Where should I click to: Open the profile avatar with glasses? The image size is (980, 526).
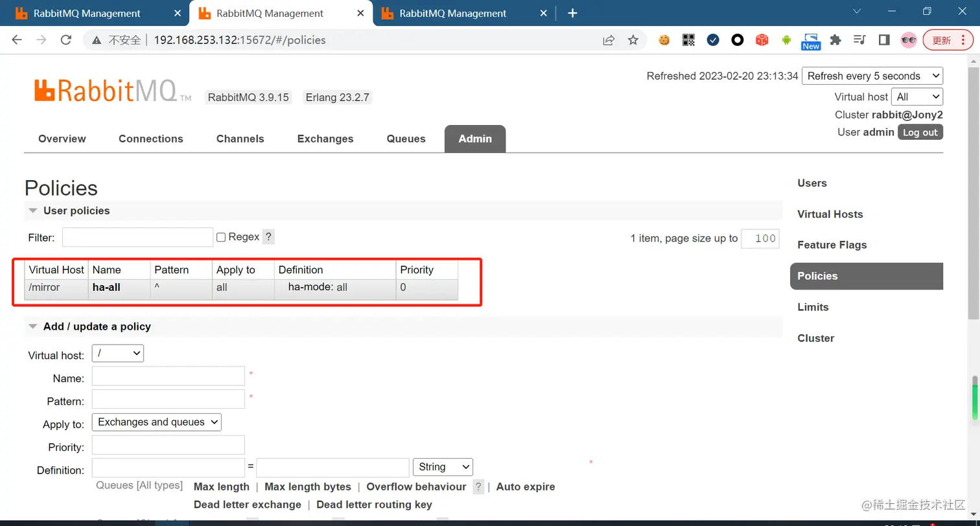pos(909,40)
